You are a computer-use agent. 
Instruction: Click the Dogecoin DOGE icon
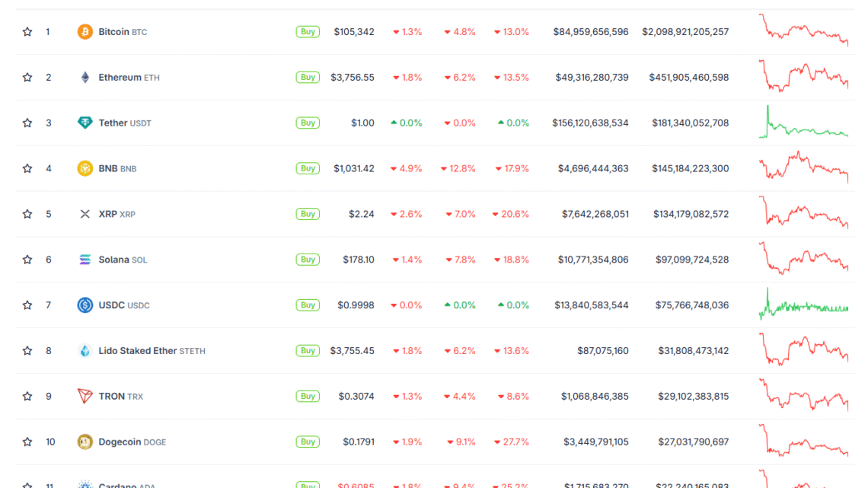tap(84, 442)
